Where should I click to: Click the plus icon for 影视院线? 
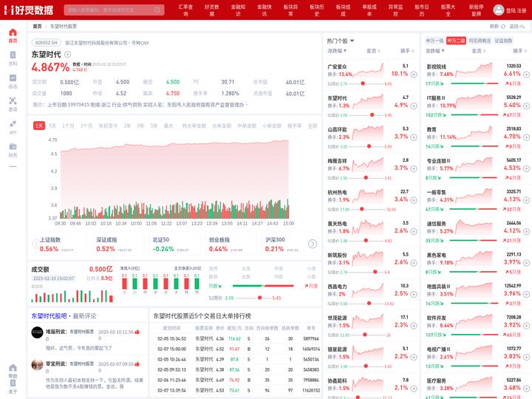(526, 75)
